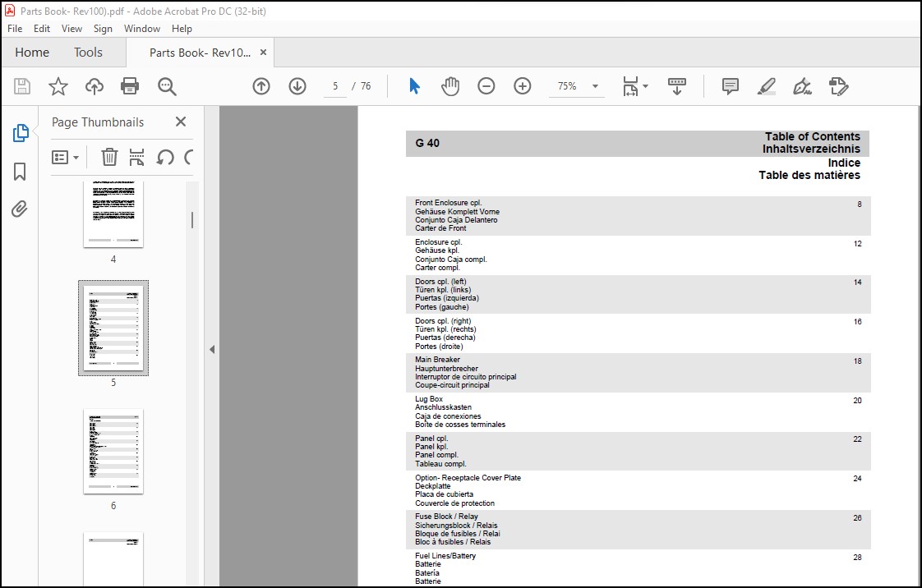Add document to starred with star icon

pos(58,86)
